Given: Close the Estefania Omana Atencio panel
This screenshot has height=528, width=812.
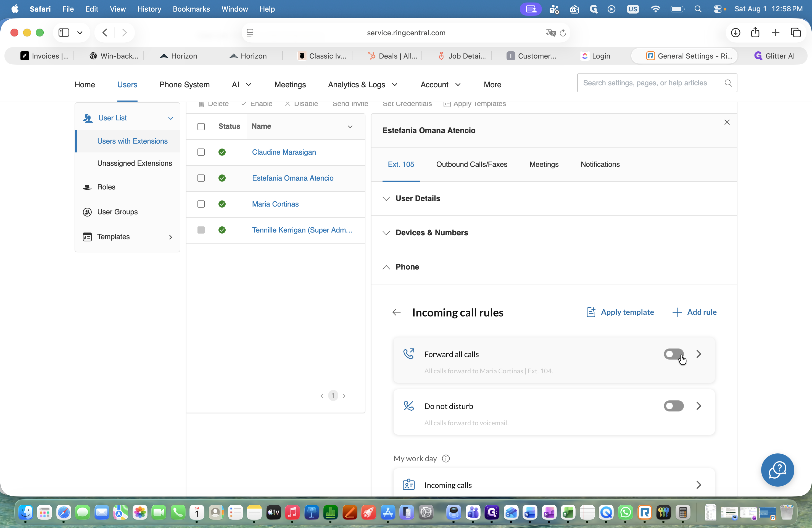Looking at the screenshot, I should (x=727, y=122).
